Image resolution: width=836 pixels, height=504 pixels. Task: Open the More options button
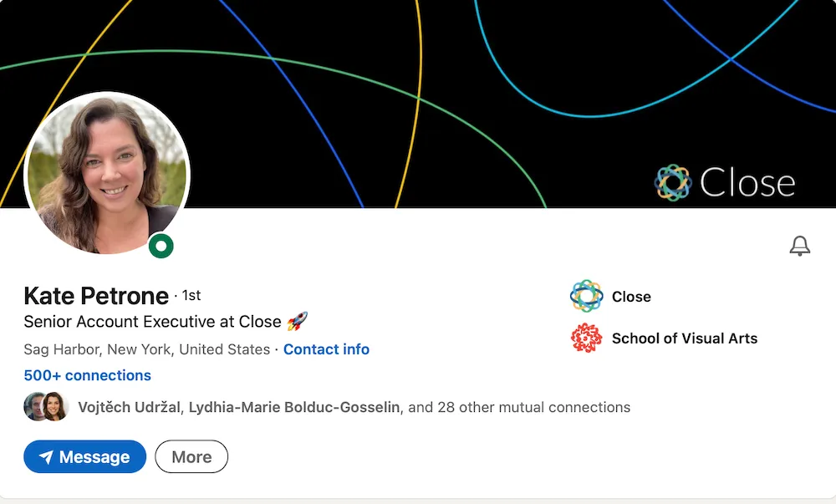191,456
